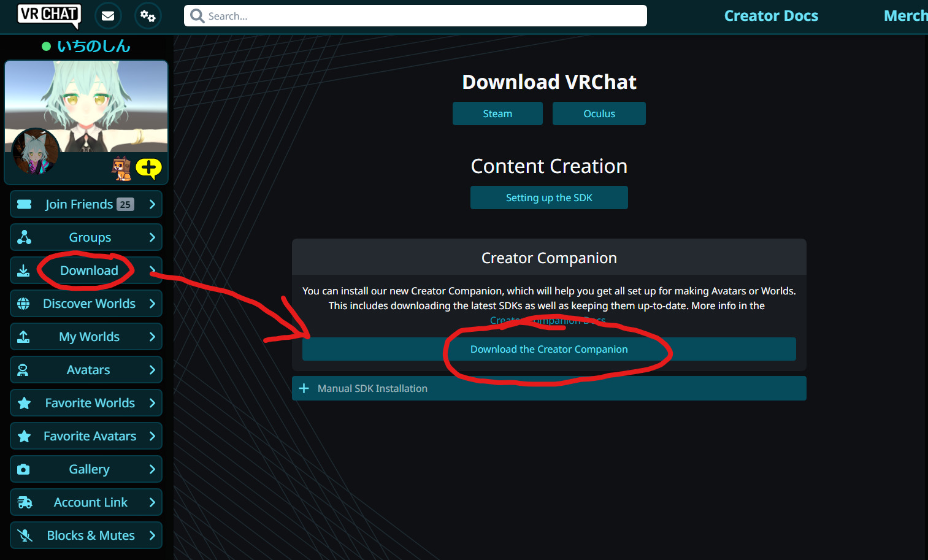The height and width of the screenshot is (560, 928).
Task: Go to Avatars in the sidebar
Action: (x=88, y=370)
